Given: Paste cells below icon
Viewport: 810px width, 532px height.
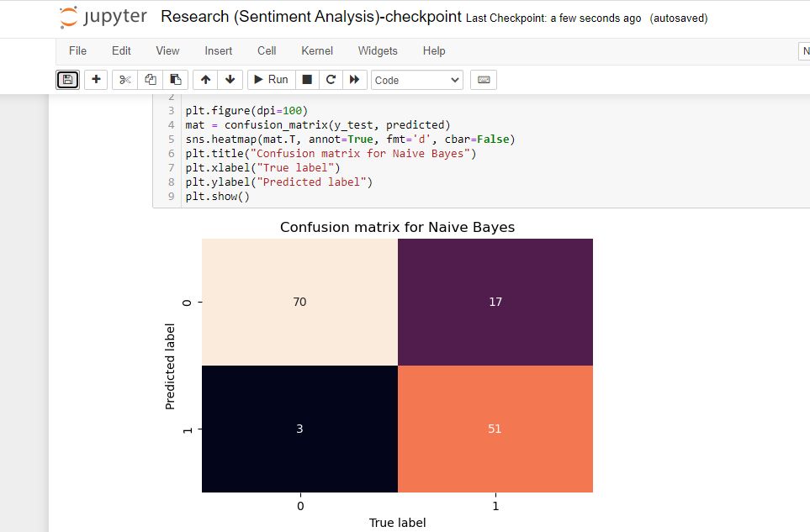Looking at the screenshot, I should pos(175,80).
